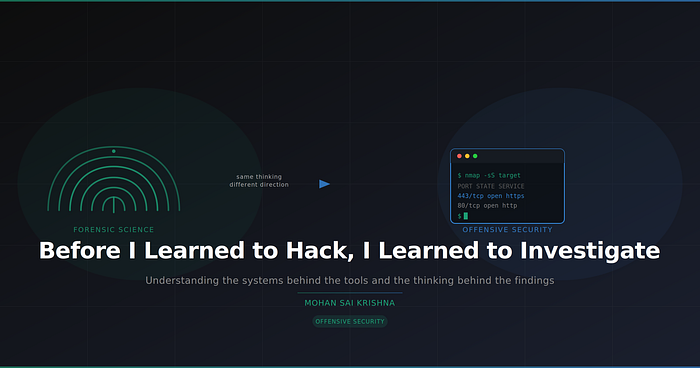Click the '$ nmap -sS target' command line
Screen dimensions: 700x368
(489, 176)
